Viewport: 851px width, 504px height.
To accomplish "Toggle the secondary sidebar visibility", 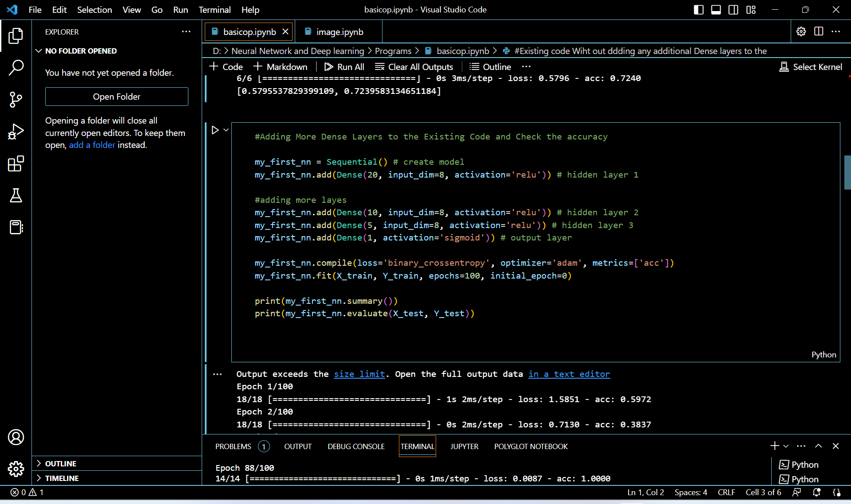I will [x=733, y=9].
